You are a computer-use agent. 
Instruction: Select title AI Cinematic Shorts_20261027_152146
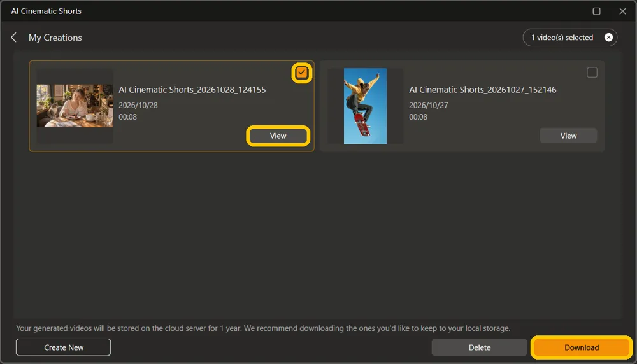(x=483, y=90)
